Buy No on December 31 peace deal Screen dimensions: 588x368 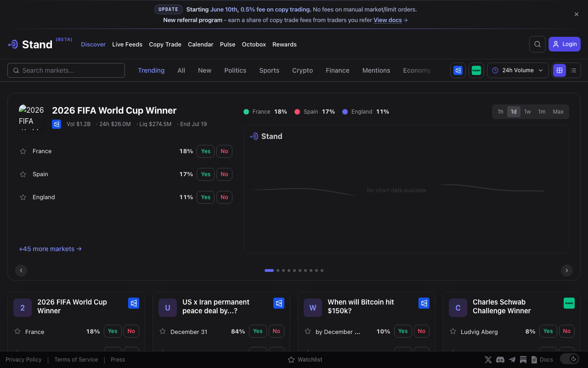pyautogui.click(x=277, y=331)
